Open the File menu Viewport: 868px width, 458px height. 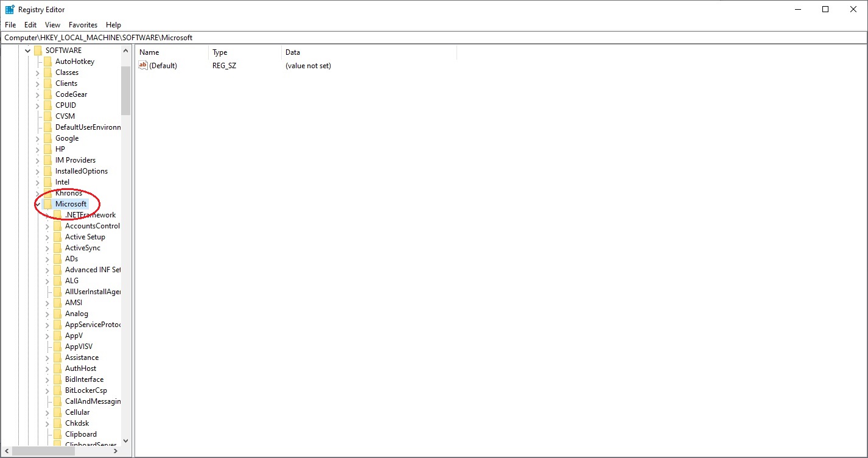tap(10, 25)
